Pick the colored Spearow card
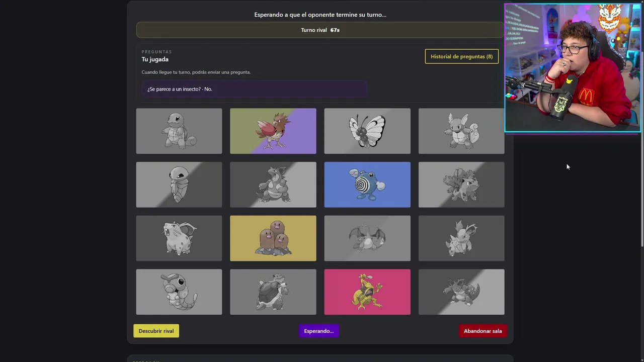 point(273,131)
